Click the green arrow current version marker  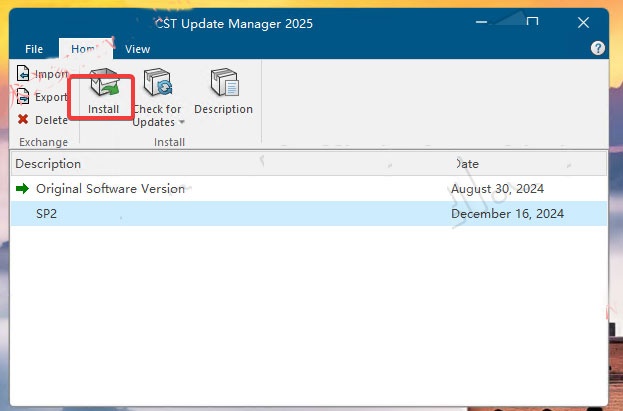[23, 188]
